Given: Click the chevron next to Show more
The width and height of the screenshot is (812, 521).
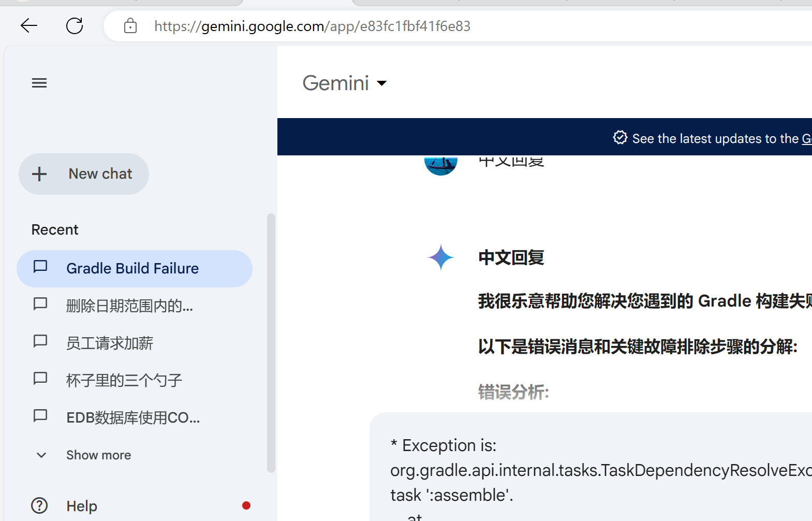Looking at the screenshot, I should pos(41,455).
